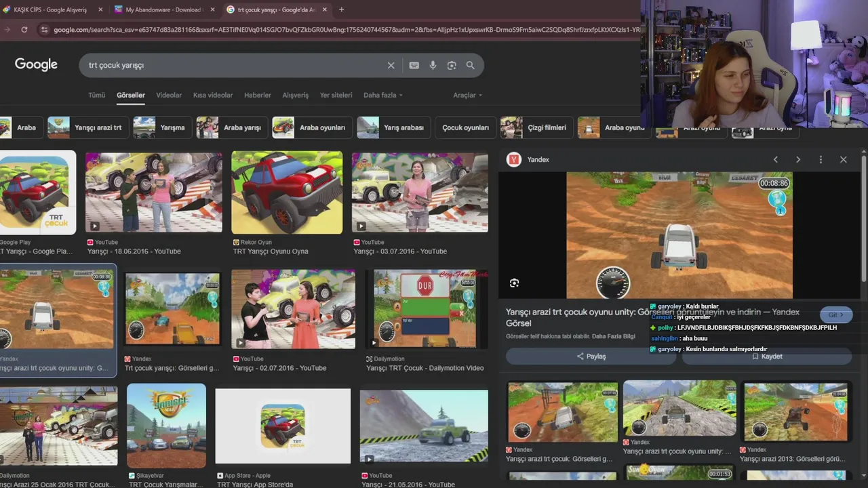The height and width of the screenshot is (488, 868).
Task: Open the preview title Yarışçı arazi trt link
Action: tap(652, 317)
